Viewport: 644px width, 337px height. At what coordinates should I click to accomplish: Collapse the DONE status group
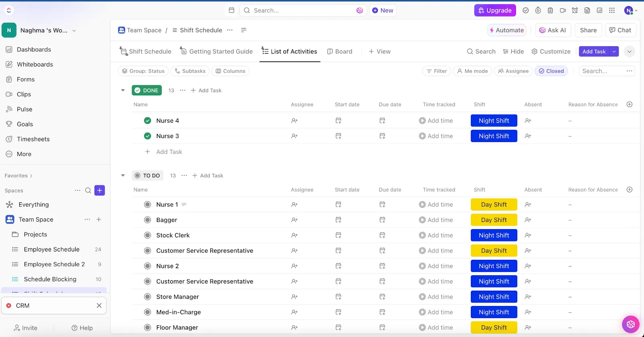[123, 90]
